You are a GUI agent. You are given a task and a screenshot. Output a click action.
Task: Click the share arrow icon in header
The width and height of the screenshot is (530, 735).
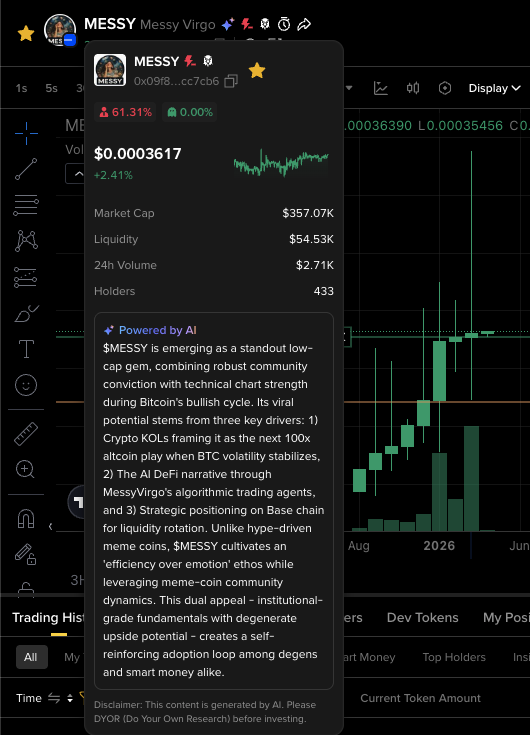tap(304, 24)
